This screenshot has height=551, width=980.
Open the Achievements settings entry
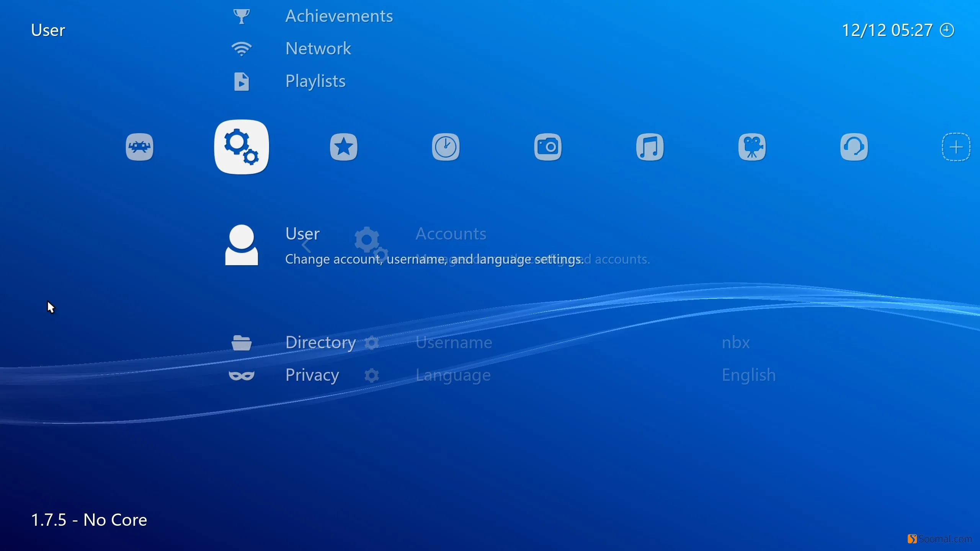pyautogui.click(x=339, y=16)
